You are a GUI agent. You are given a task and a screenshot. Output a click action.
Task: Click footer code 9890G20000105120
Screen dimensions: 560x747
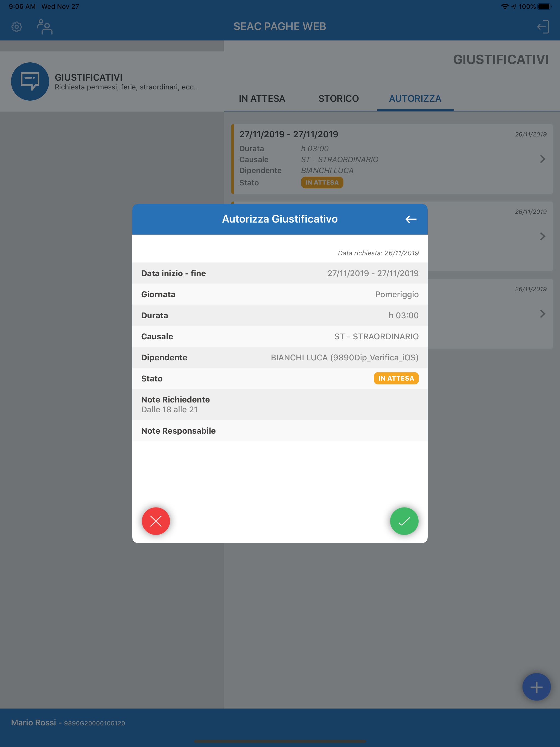point(95,723)
